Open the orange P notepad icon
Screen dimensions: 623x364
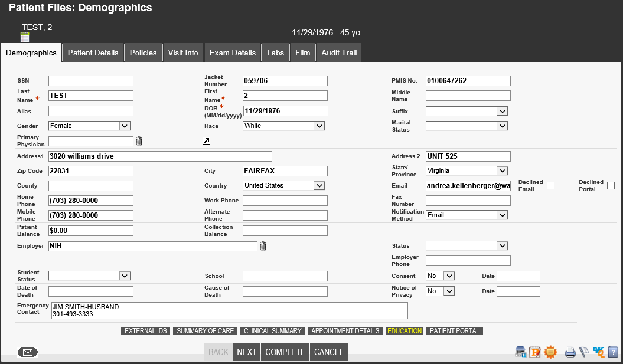(x=535, y=352)
